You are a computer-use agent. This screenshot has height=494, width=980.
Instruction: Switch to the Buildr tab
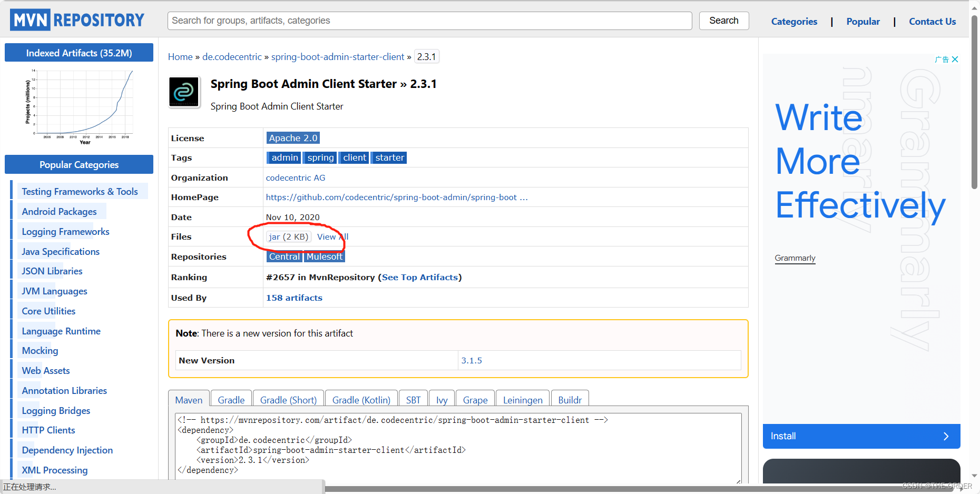(570, 400)
